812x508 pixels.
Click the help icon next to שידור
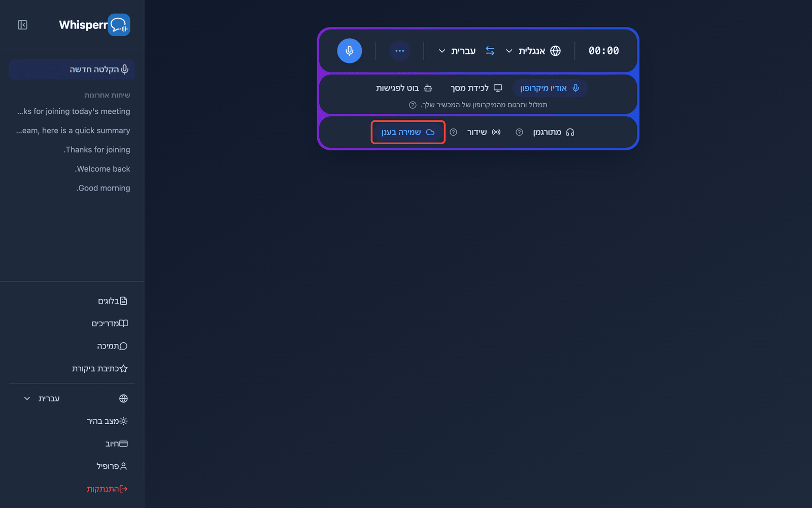[454, 132]
